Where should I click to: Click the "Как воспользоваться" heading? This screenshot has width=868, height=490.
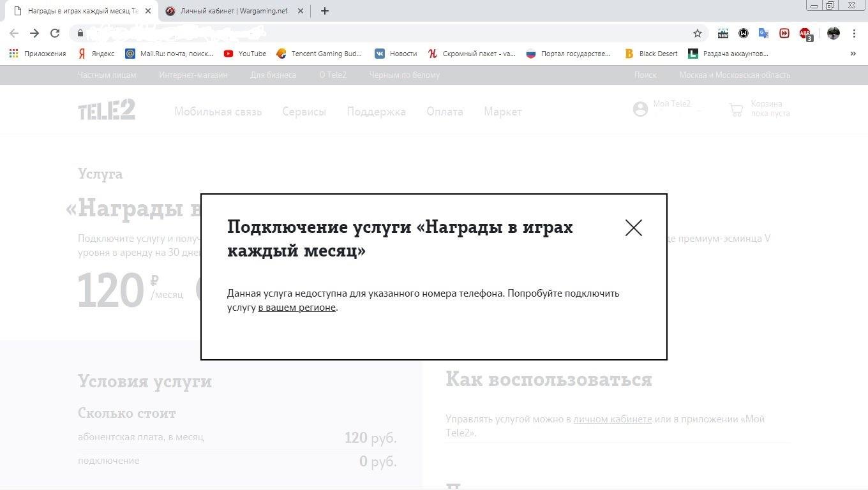click(549, 379)
